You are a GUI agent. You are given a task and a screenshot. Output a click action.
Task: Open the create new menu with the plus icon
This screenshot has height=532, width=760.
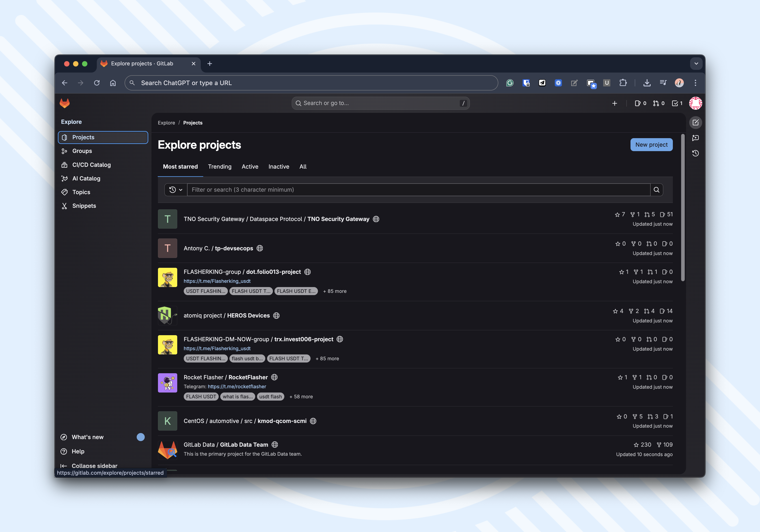click(x=614, y=103)
